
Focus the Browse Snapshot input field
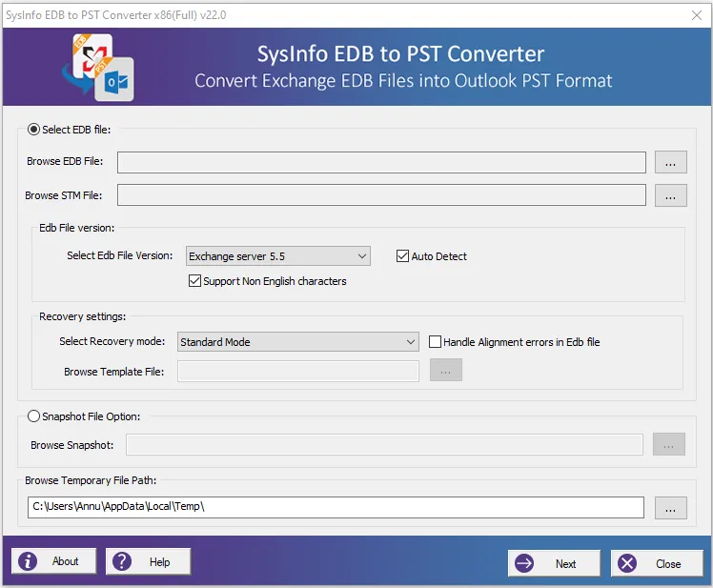tap(384, 445)
